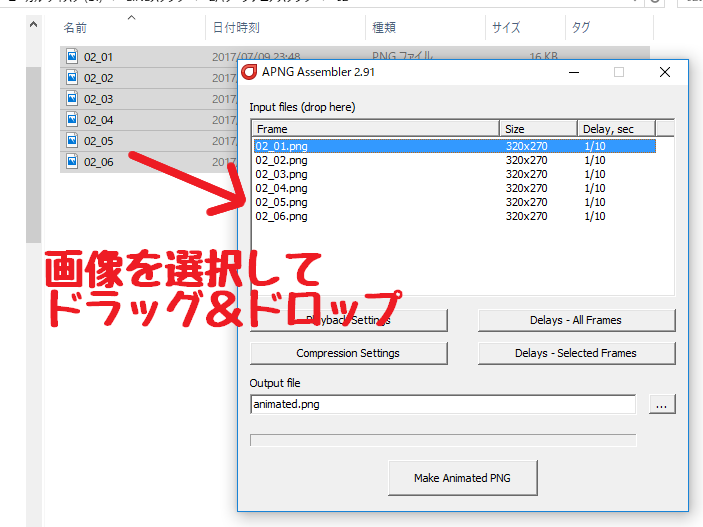
Task: Click 1/10 delay of 02_03.png
Action: coord(595,174)
